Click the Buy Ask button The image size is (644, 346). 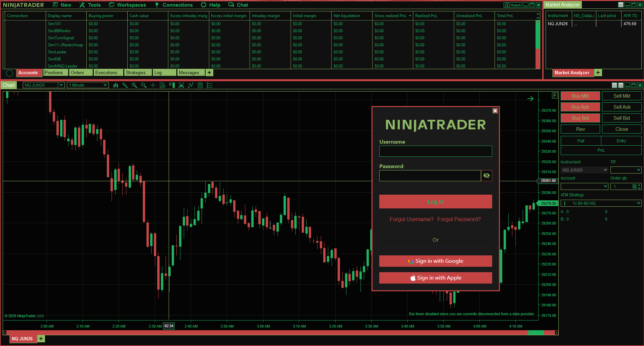click(x=580, y=107)
